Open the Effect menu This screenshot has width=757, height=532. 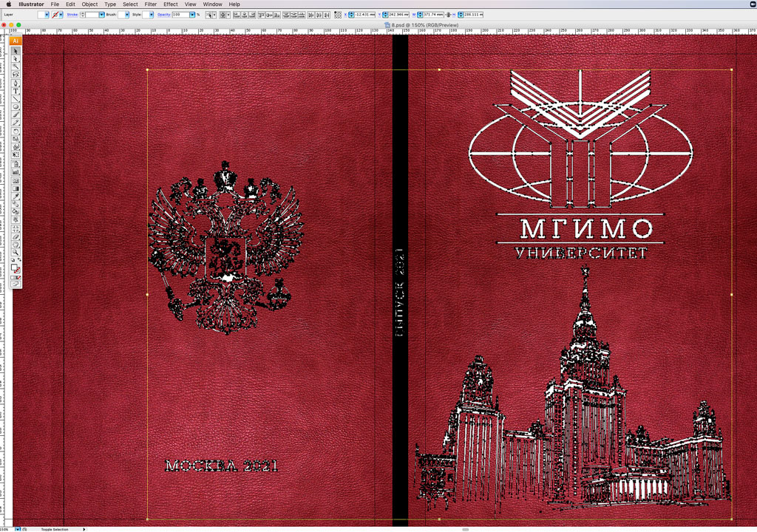pos(171,4)
